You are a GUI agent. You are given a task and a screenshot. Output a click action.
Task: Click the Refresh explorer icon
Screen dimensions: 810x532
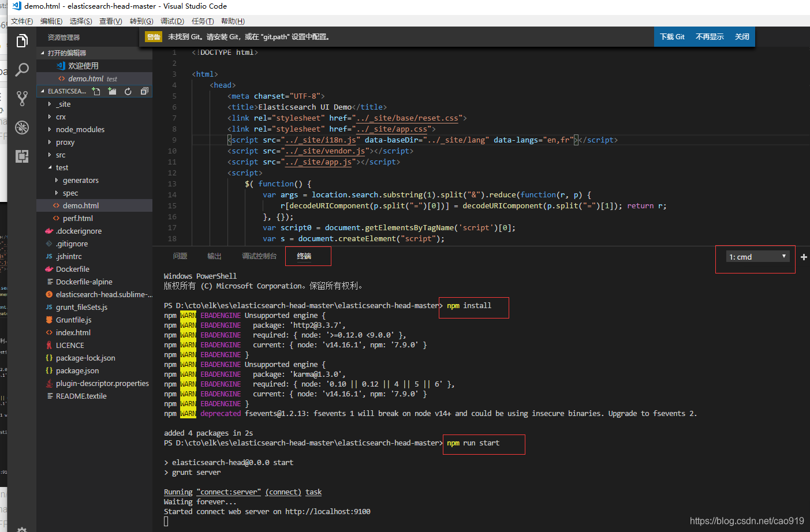tap(128, 91)
